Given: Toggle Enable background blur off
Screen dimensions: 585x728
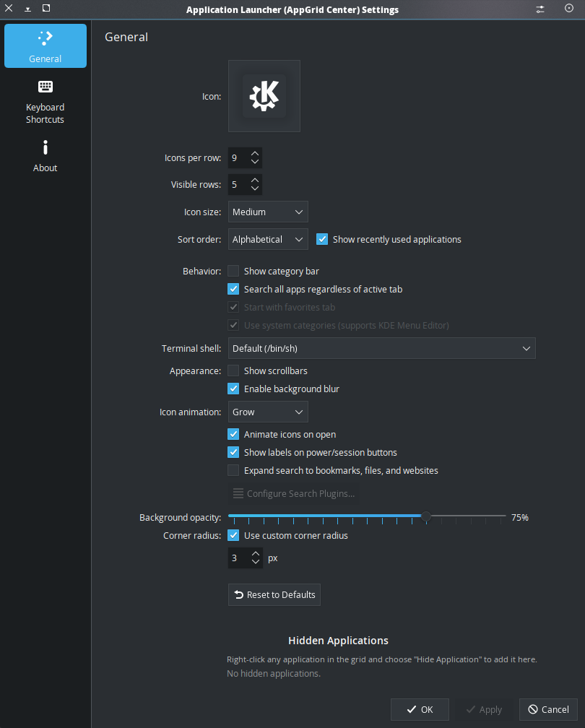Looking at the screenshot, I should point(233,389).
